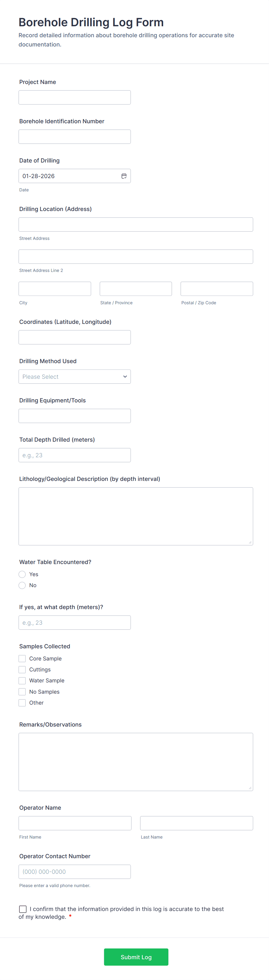
Task: Click the Street Address field
Action: [x=135, y=224]
